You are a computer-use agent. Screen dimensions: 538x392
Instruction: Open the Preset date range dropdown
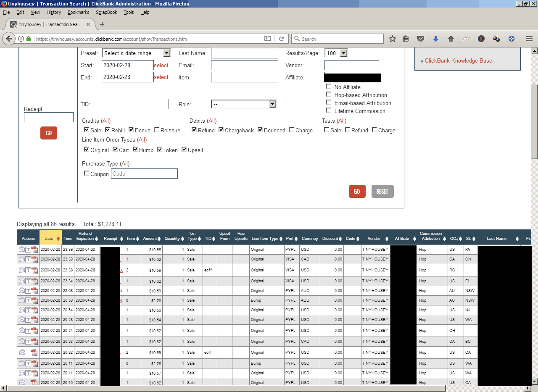coord(136,53)
